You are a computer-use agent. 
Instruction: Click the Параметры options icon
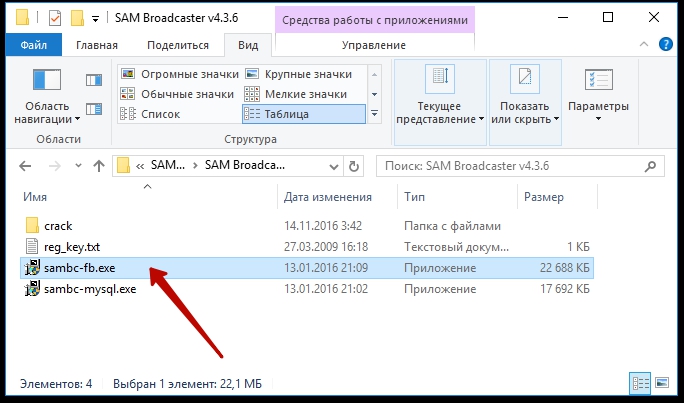598,80
